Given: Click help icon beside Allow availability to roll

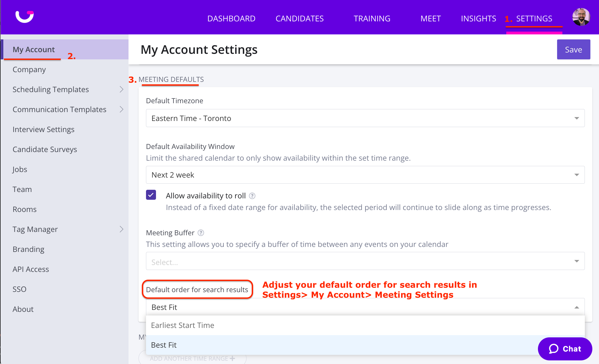Looking at the screenshot, I should tap(252, 196).
